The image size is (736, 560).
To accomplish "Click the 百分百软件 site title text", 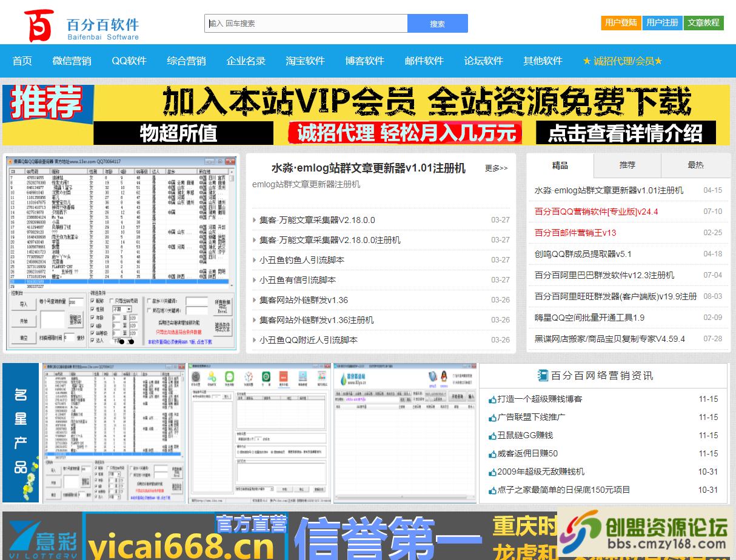I will click(102, 25).
